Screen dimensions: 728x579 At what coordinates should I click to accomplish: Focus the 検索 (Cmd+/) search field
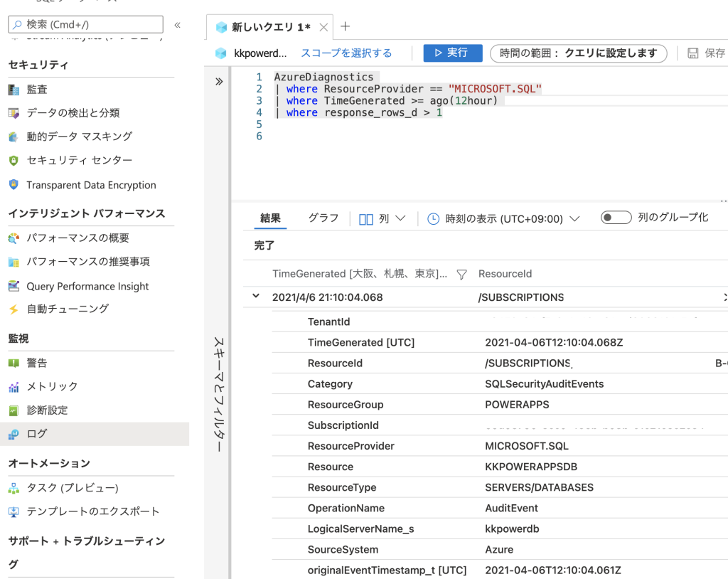click(x=85, y=25)
